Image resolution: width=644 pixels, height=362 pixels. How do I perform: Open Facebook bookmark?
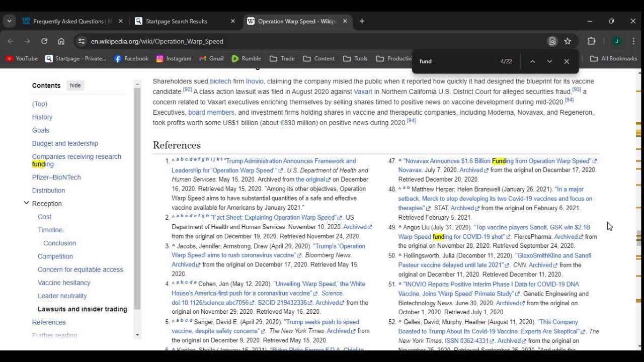[x=131, y=58]
